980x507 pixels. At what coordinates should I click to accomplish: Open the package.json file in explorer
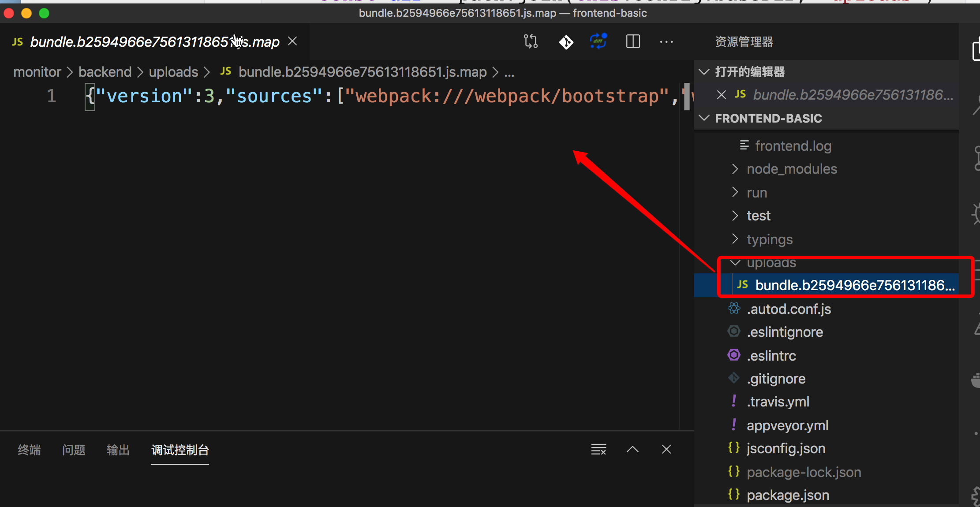788,496
